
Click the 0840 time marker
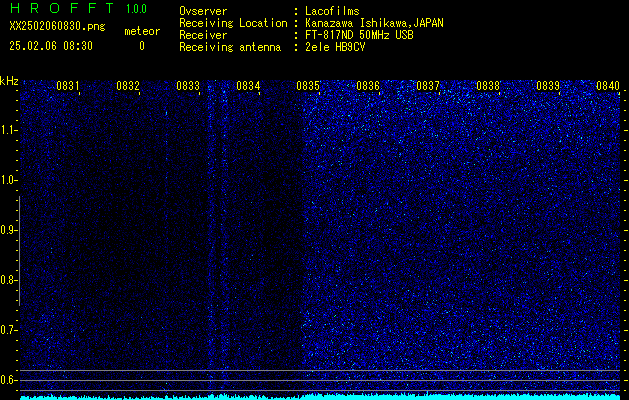coord(608,86)
